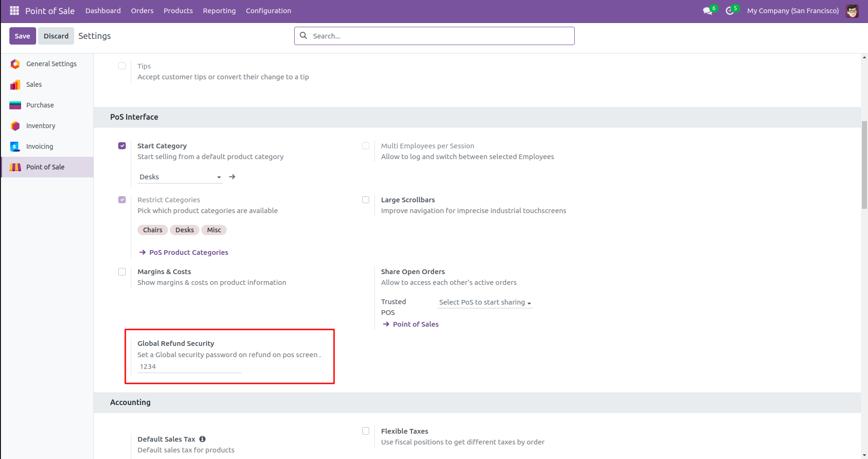The image size is (868, 459).
Task: Open the Trusted POS sharing dropdown
Action: point(485,302)
